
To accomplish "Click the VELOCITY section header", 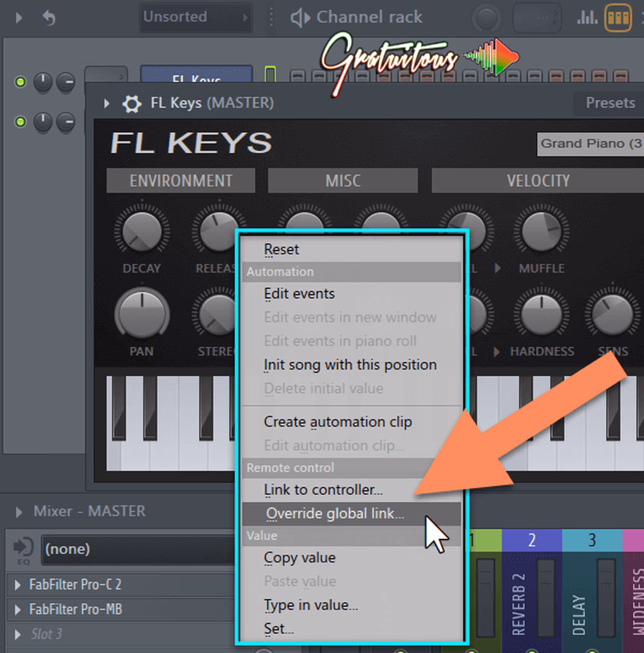I will pos(538,181).
